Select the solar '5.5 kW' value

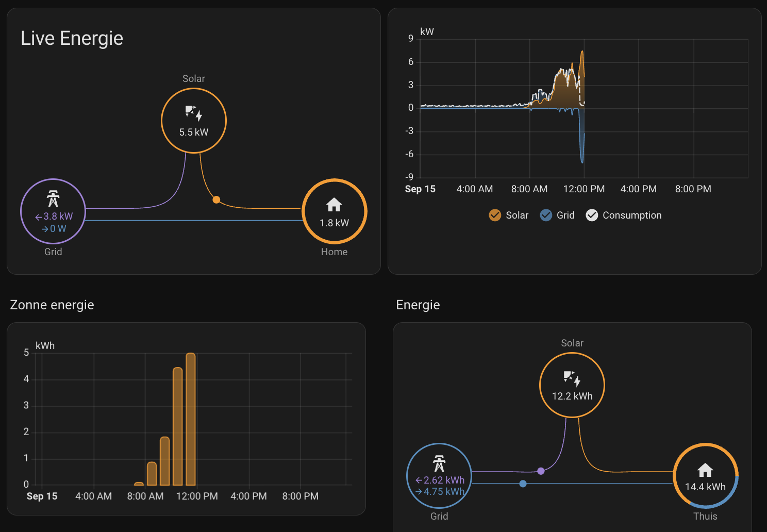pos(194,132)
